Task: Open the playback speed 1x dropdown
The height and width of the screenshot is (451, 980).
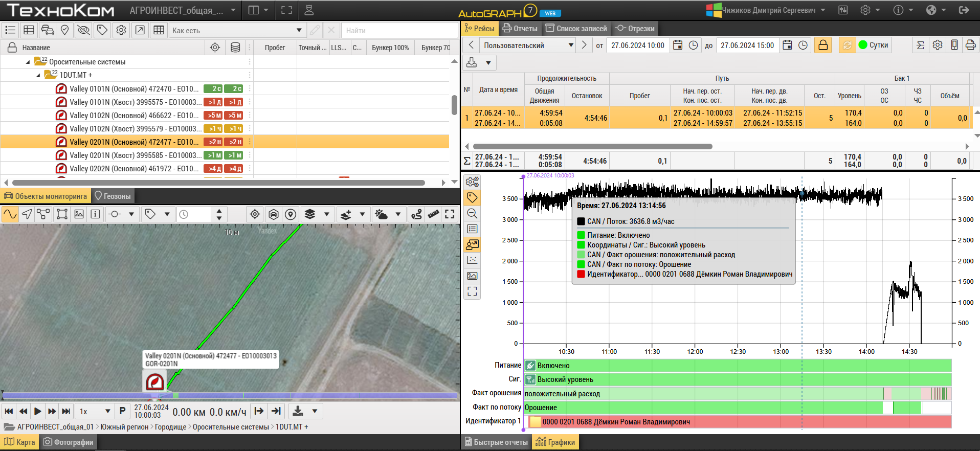Action: tap(95, 411)
